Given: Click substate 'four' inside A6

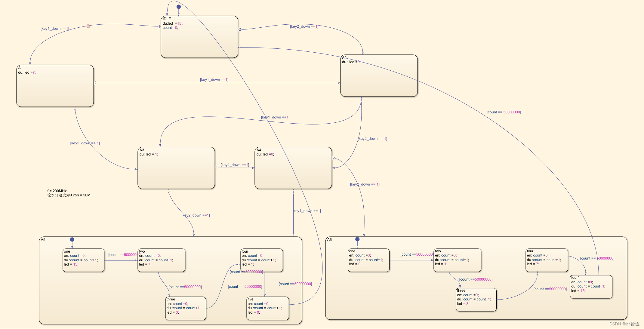Looking at the screenshot, I should point(547,260).
